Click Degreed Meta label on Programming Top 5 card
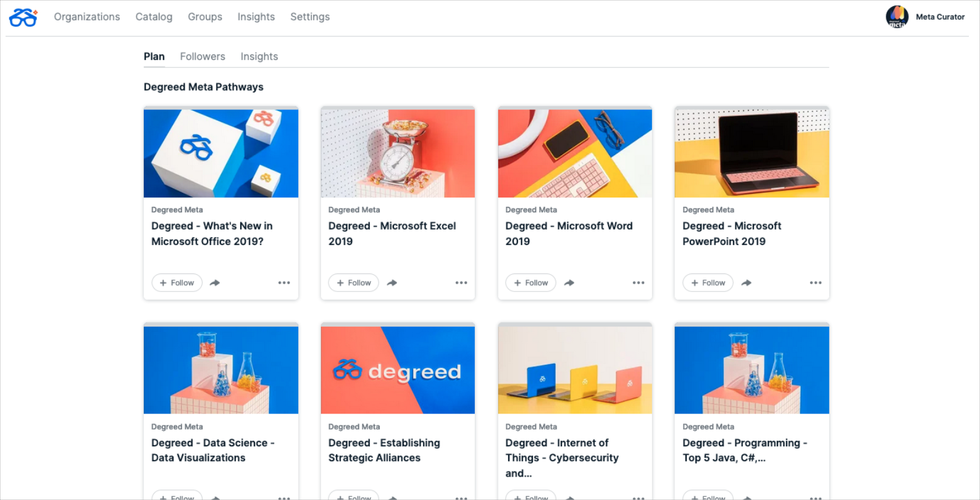The image size is (980, 500). (708, 427)
